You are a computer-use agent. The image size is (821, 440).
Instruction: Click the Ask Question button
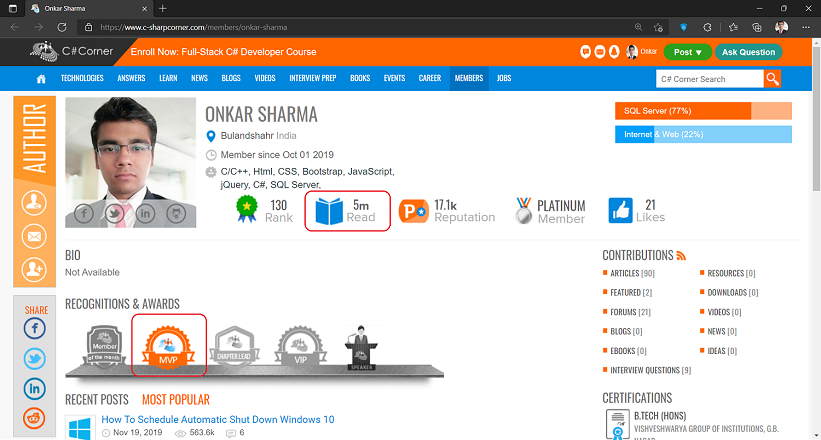[748, 52]
